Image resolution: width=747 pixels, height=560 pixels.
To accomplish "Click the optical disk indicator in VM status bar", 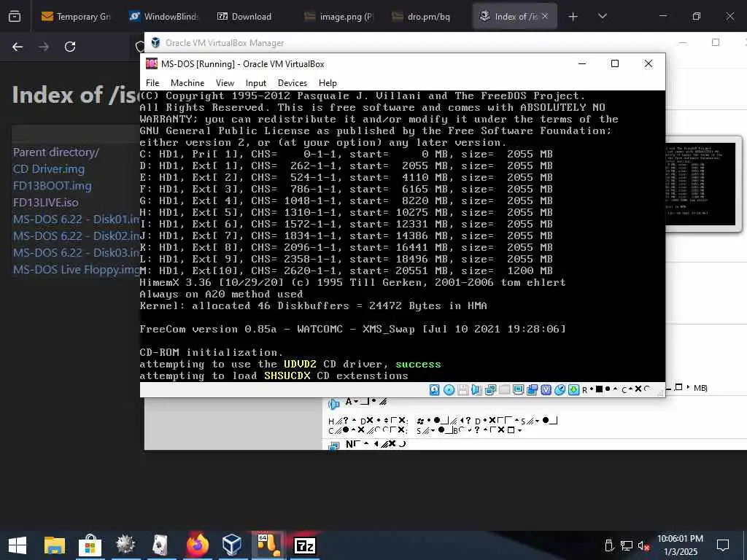I will point(449,390).
